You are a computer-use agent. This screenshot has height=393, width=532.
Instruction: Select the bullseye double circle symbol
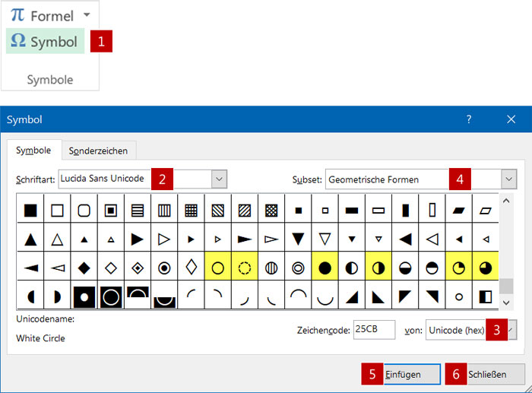[298, 268]
